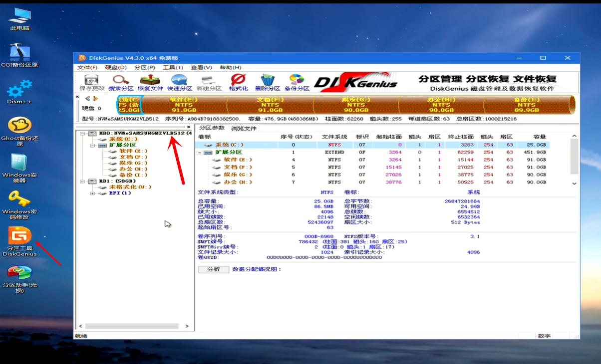The image size is (601, 364).
Task: Open the 备份分区 (backup partition) tool
Action: tap(296, 81)
